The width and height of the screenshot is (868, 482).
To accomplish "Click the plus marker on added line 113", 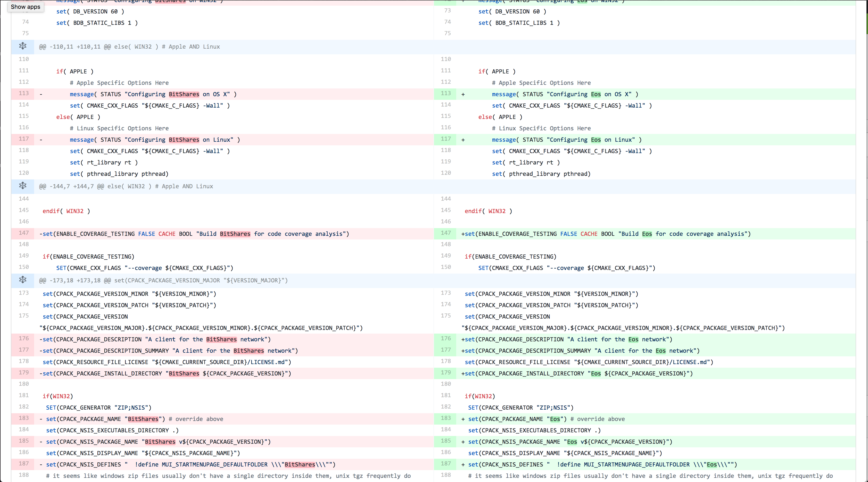I will click(463, 94).
